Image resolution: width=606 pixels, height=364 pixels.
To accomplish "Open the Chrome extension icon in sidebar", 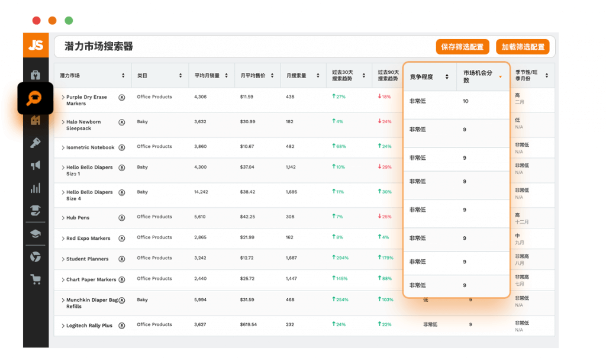I will (x=36, y=257).
